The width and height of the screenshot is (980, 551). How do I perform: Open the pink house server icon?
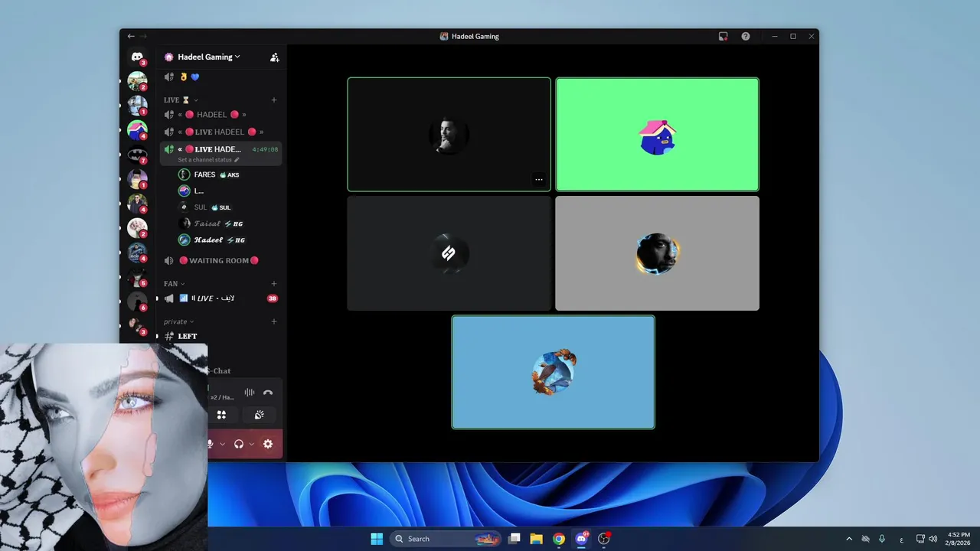137,130
